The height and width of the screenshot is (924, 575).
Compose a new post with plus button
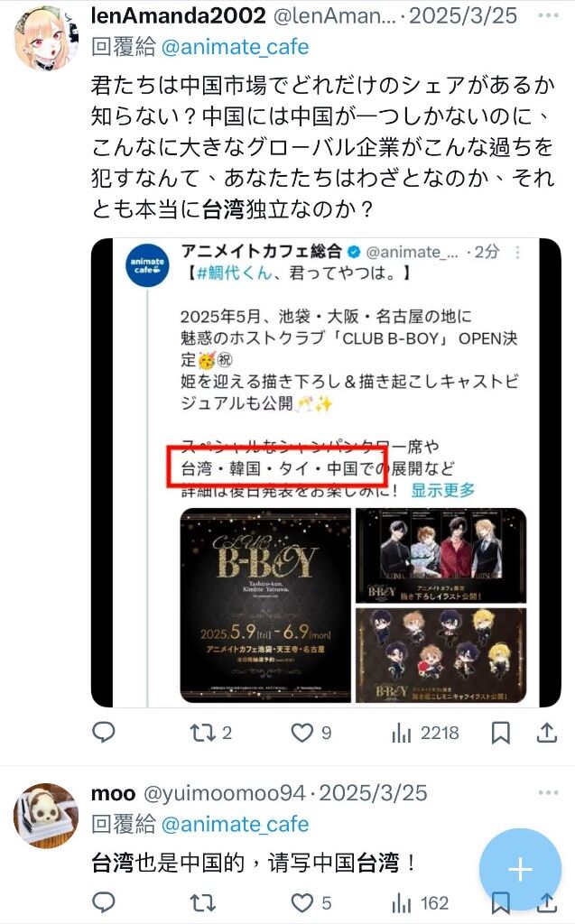click(x=520, y=870)
